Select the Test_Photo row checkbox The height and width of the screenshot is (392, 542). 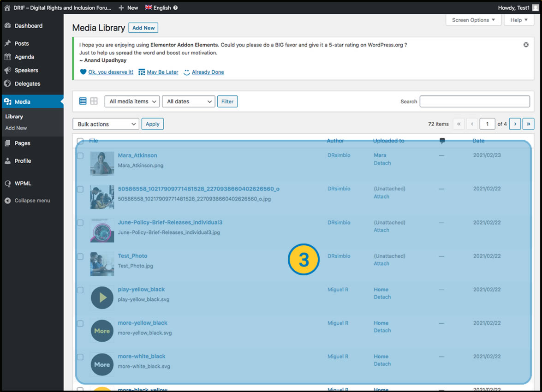pyautogui.click(x=80, y=256)
